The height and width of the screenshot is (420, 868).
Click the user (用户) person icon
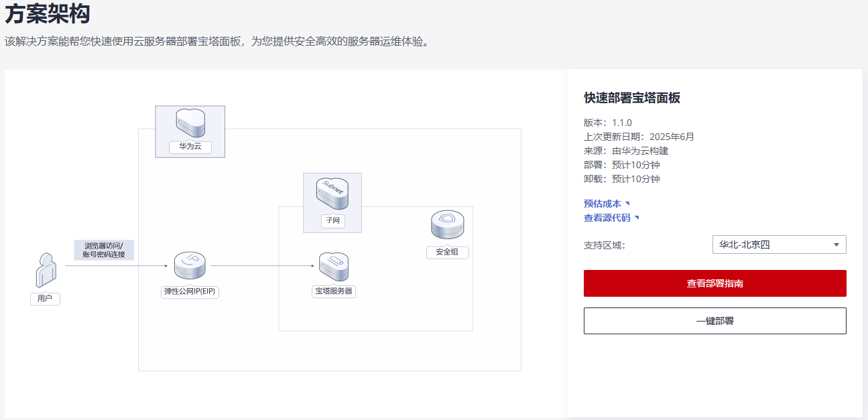point(45,271)
